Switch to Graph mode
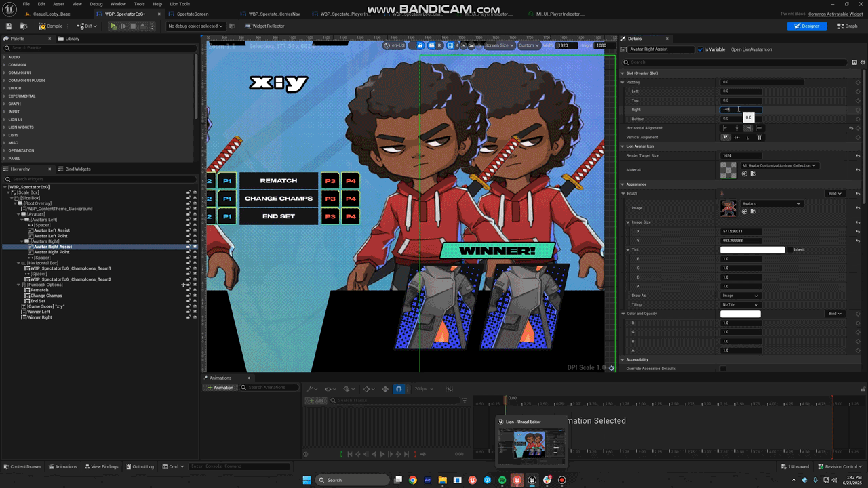The image size is (868, 488). click(847, 26)
